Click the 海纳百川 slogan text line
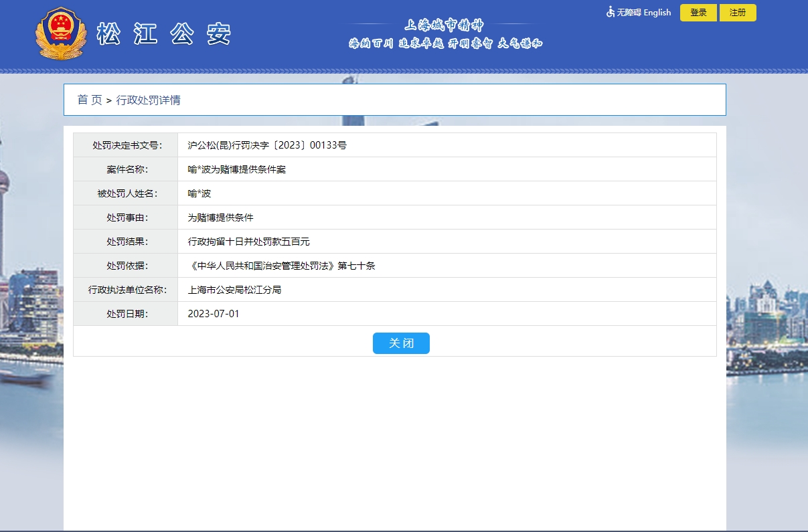 pos(445,44)
